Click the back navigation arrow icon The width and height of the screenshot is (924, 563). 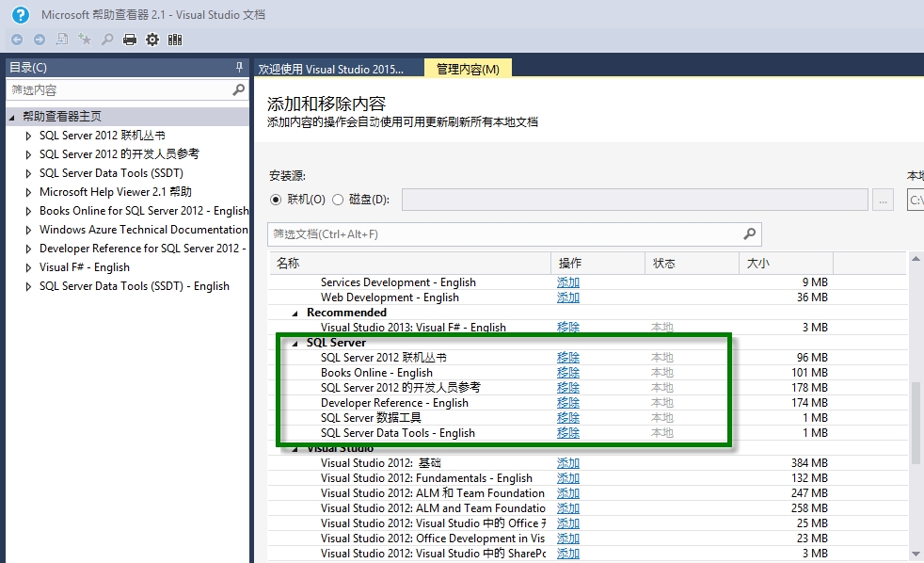pyautogui.click(x=17, y=40)
